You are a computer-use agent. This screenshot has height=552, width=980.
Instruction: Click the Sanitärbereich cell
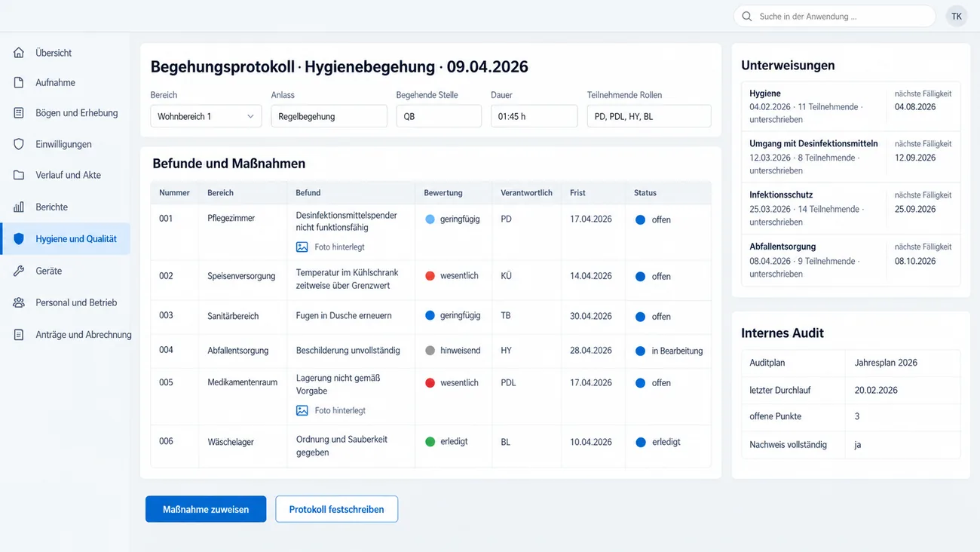click(x=233, y=316)
